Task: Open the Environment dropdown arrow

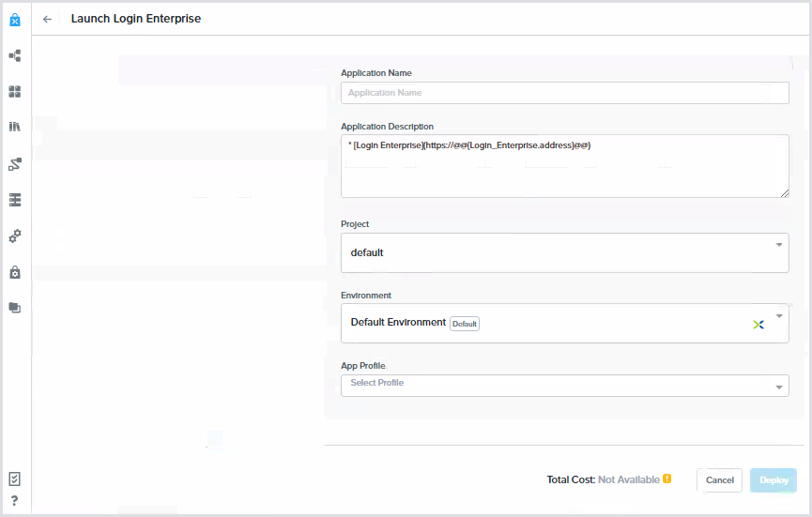Action: [x=778, y=316]
